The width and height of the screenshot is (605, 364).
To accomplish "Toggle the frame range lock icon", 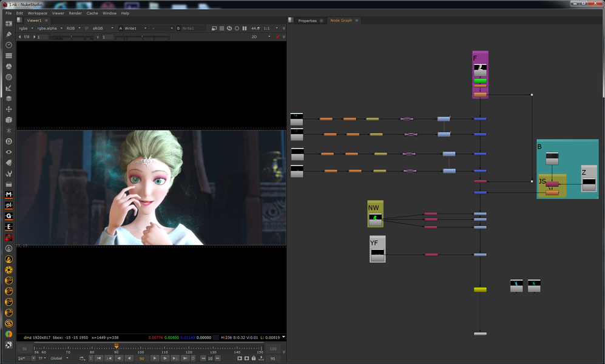I will point(254,358).
